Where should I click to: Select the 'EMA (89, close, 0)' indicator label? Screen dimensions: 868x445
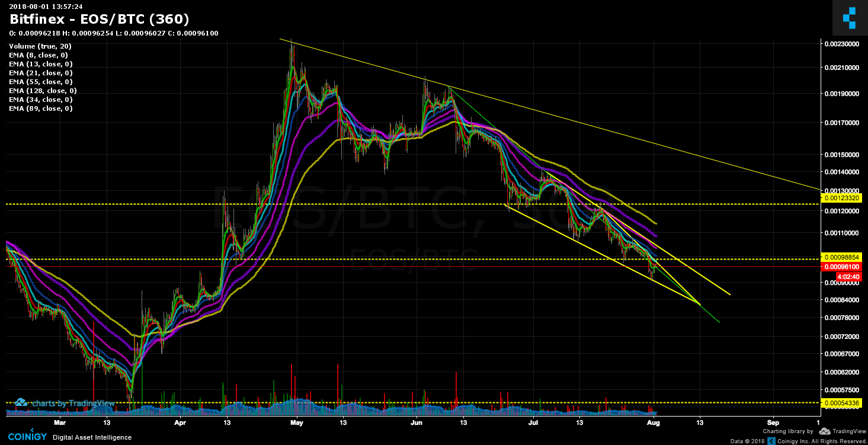[x=41, y=108]
